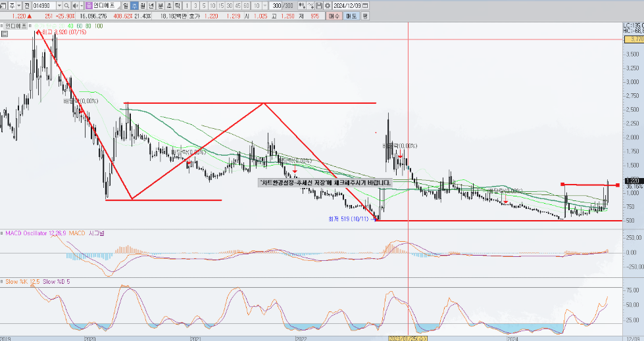Click the 3,770 price label on the axis
This screenshot has width=644, height=341.
pos(633,39)
